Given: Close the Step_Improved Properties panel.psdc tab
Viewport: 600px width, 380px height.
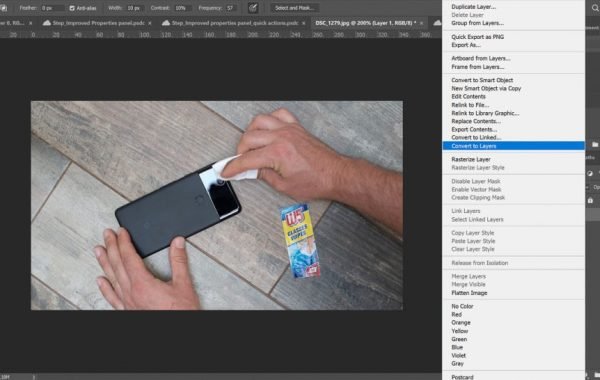Looking at the screenshot, I should tap(150, 23).
